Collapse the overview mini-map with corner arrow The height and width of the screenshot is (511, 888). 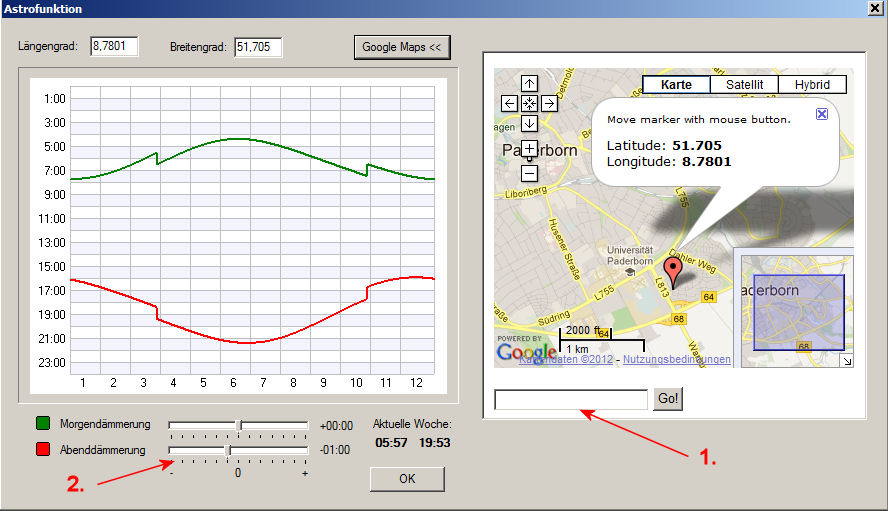[847, 361]
